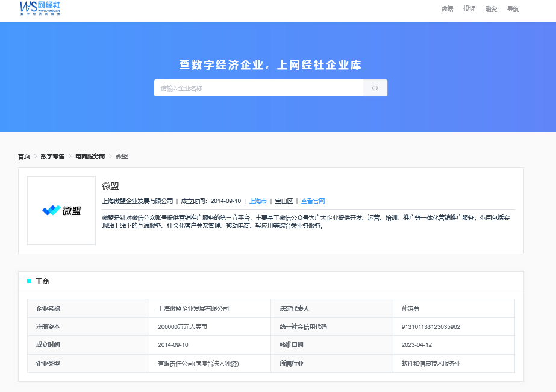Open 电商服务商 breadcrumb link
556x392 pixels.
[90, 157]
